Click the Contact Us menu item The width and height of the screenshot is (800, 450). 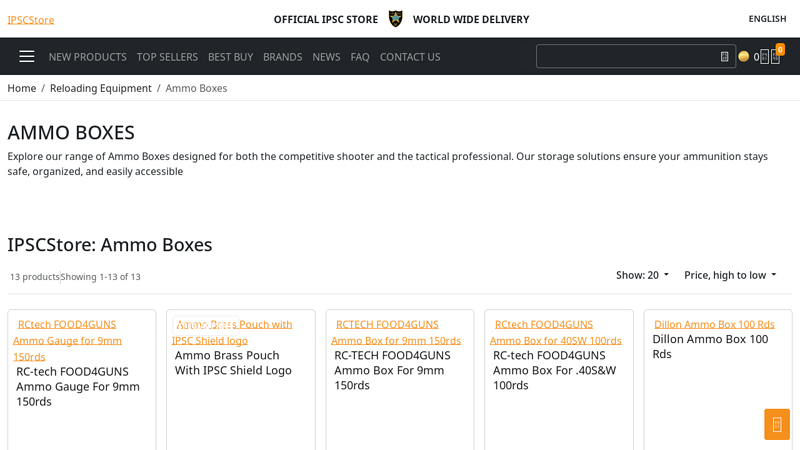coord(410,57)
